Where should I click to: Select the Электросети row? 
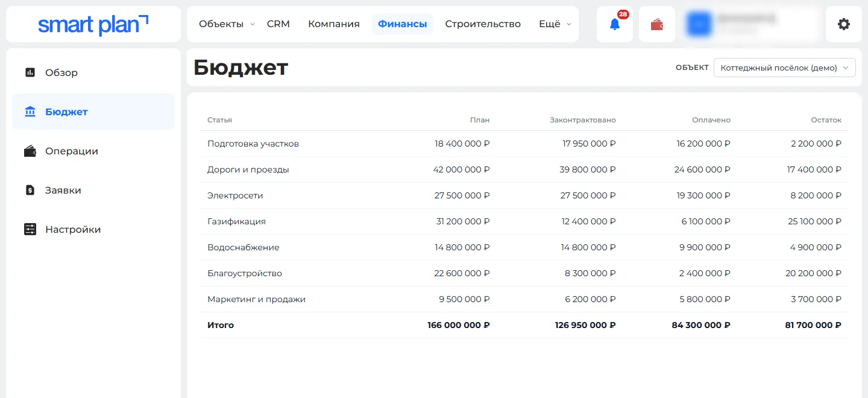pos(524,195)
